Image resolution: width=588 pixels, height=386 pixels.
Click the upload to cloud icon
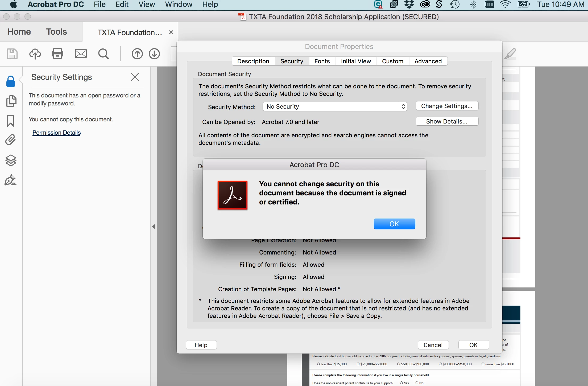point(35,54)
